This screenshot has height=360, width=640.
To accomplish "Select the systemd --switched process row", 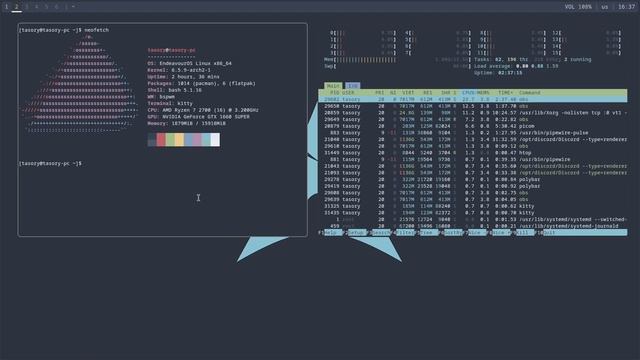I will tap(473, 220).
